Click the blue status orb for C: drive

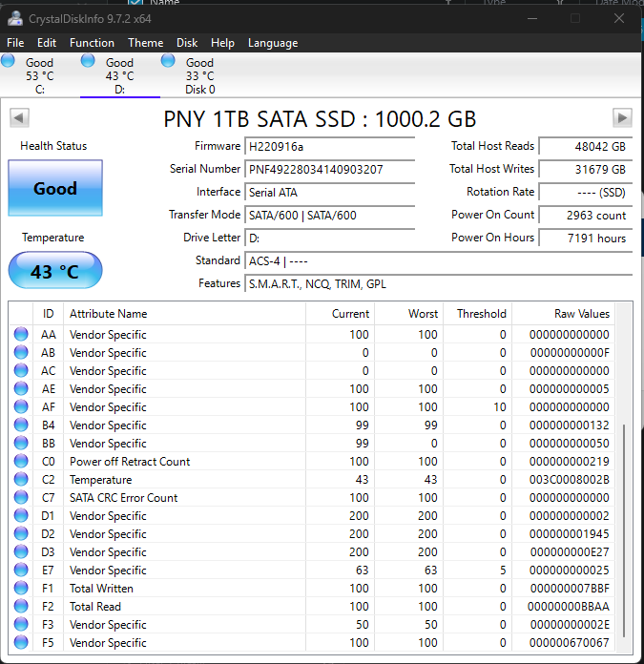coord(8,60)
